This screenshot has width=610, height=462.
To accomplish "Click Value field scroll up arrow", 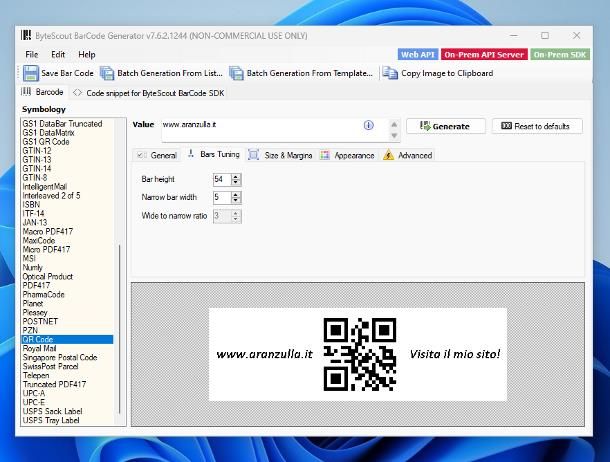I will tap(394, 124).
